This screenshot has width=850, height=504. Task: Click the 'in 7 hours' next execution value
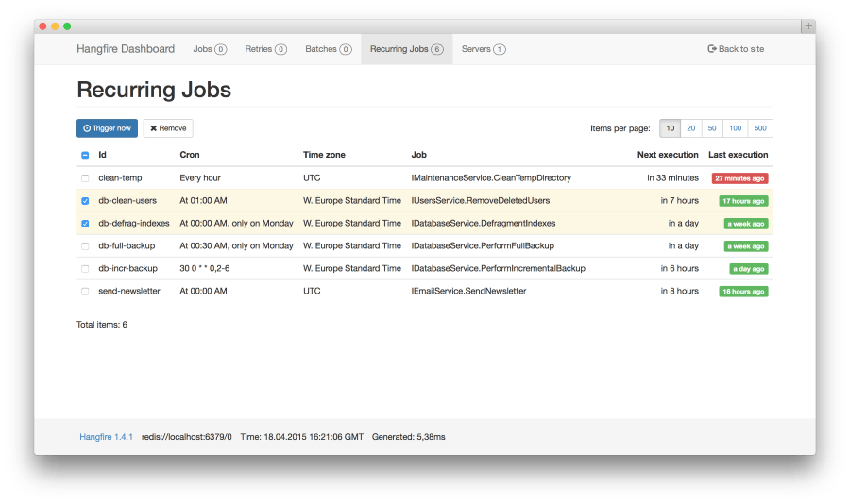[x=679, y=200]
